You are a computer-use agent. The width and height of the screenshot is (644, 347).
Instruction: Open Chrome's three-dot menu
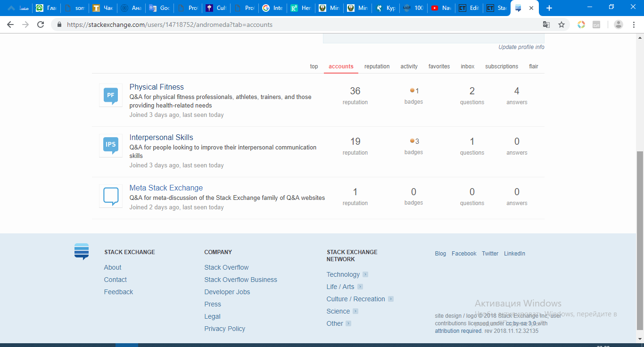pyautogui.click(x=633, y=25)
